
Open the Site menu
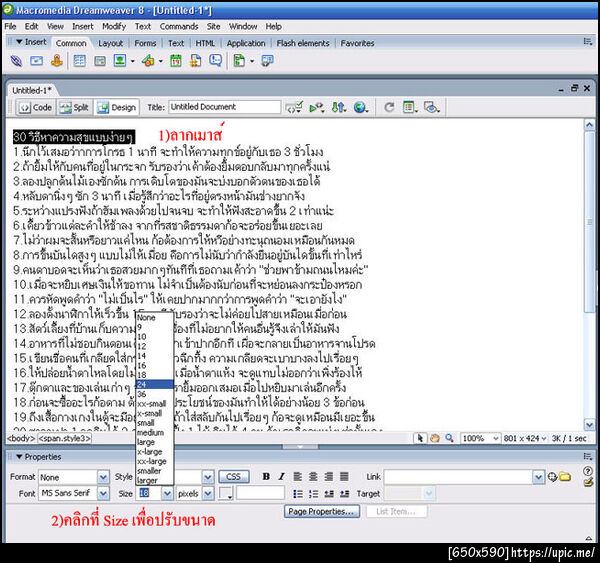(x=214, y=26)
